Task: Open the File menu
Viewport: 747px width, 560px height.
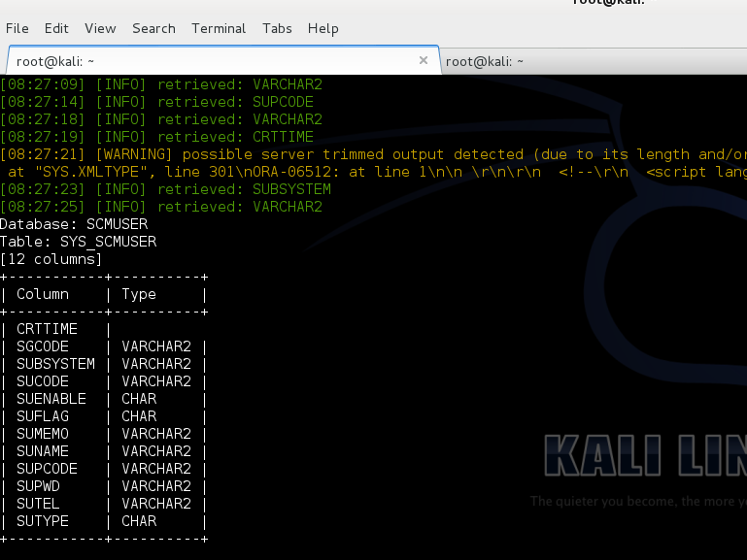Action: coord(17,28)
